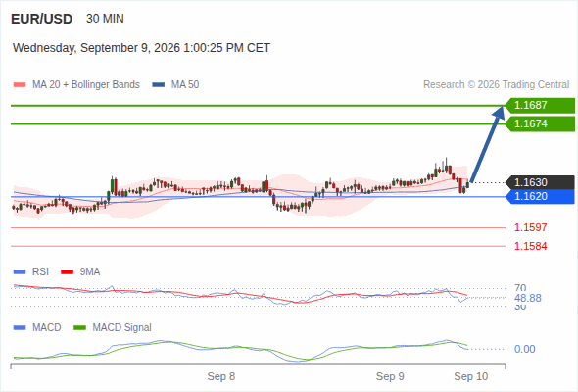The height and width of the screenshot is (392, 578).
Task: Click the RSI blue legend marker
Action: click(x=20, y=272)
